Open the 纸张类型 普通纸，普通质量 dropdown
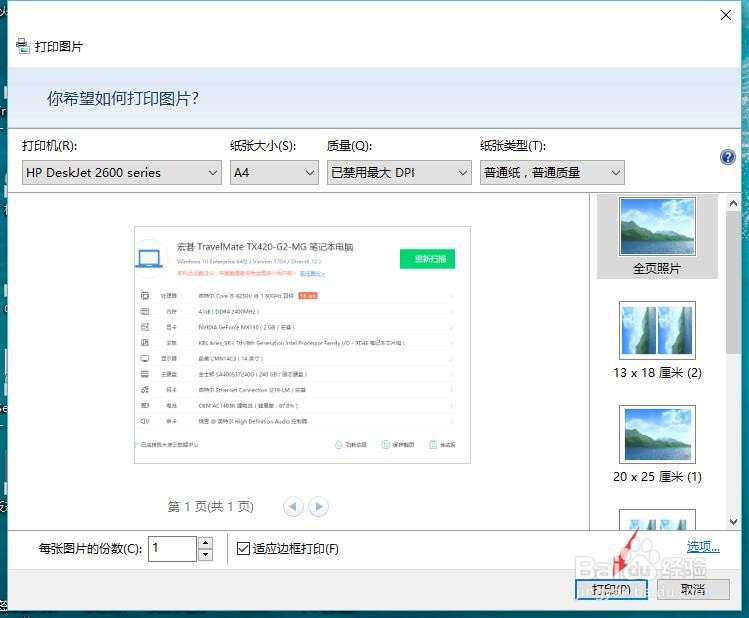The width and height of the screenshot is (749, 618). coord(552,172)
